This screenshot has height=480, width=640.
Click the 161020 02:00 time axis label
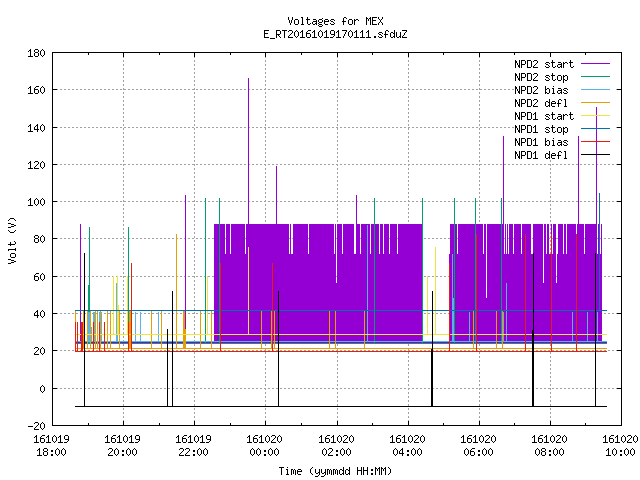point(336,446)
